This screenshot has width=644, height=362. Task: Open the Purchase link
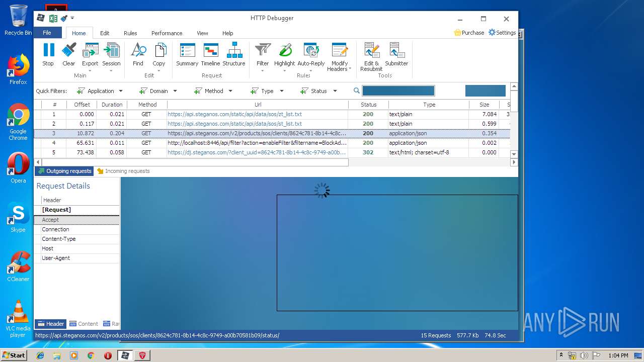tap(469, 33)
